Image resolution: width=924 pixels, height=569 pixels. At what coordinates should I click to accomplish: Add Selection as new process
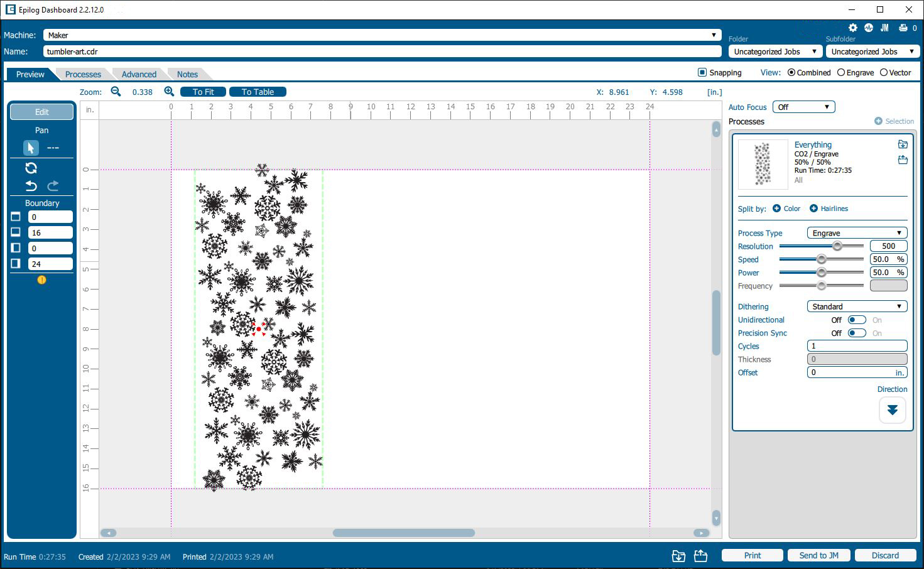coord(894,121)
